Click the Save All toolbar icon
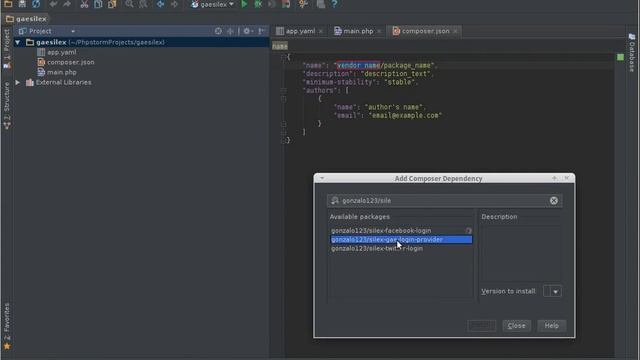 point(22,4)
